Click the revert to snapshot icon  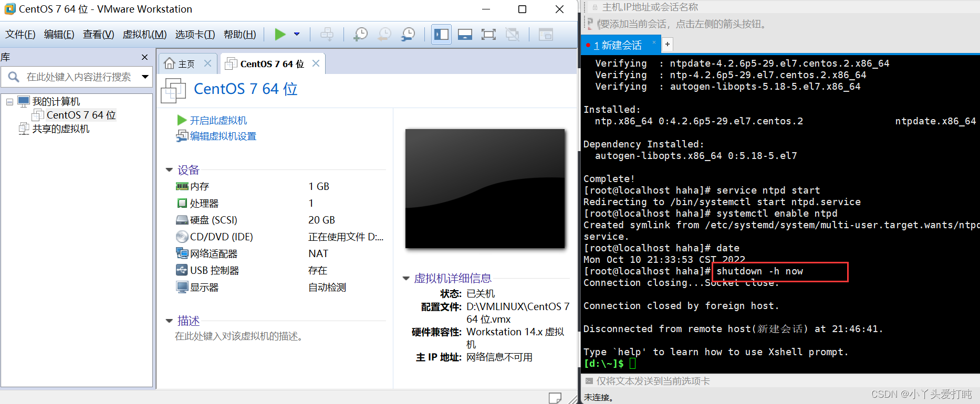click(x=384, y=35)
